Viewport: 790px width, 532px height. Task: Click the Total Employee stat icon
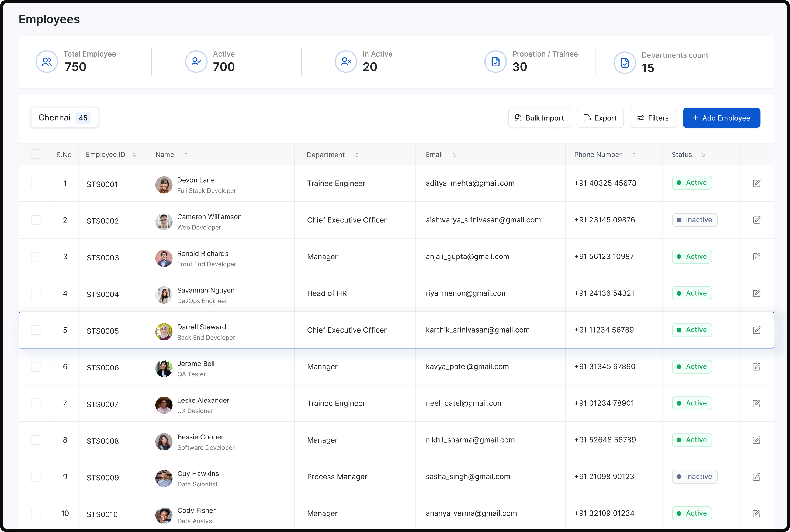click(47, 62)
